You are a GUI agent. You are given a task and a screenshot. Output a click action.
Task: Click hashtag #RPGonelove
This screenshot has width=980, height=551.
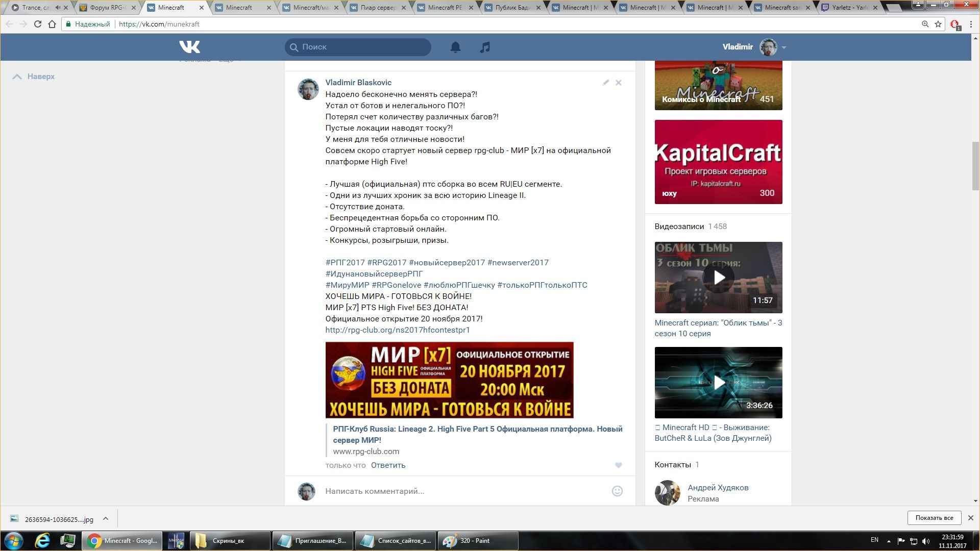point(397,285)
